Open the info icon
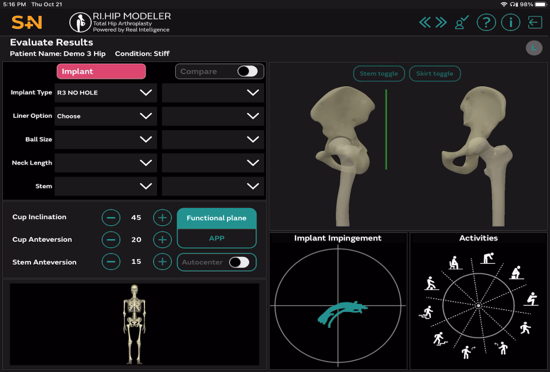 [510, 23]
